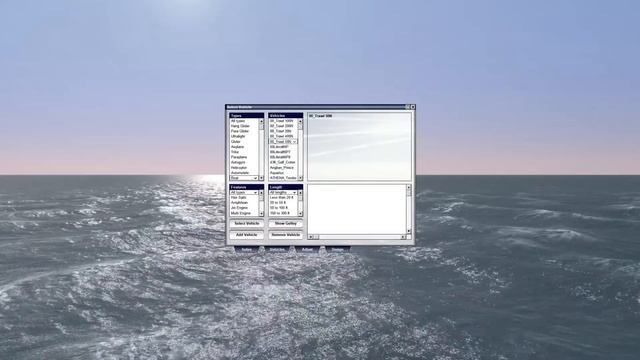This screenshot has width=640, height=360.
Task: Select 'All types' in Types list
Action: coord(238,121)
